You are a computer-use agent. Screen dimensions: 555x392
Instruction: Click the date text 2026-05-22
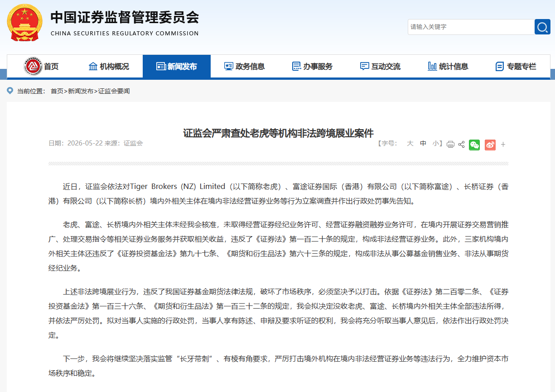(85, 143)
